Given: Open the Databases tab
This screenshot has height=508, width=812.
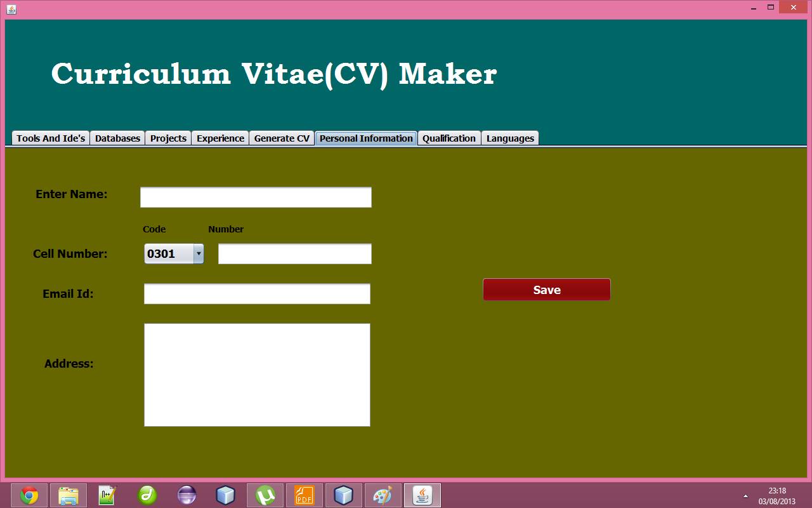Looking at the screenshot, I should click(x=117, y=138).
